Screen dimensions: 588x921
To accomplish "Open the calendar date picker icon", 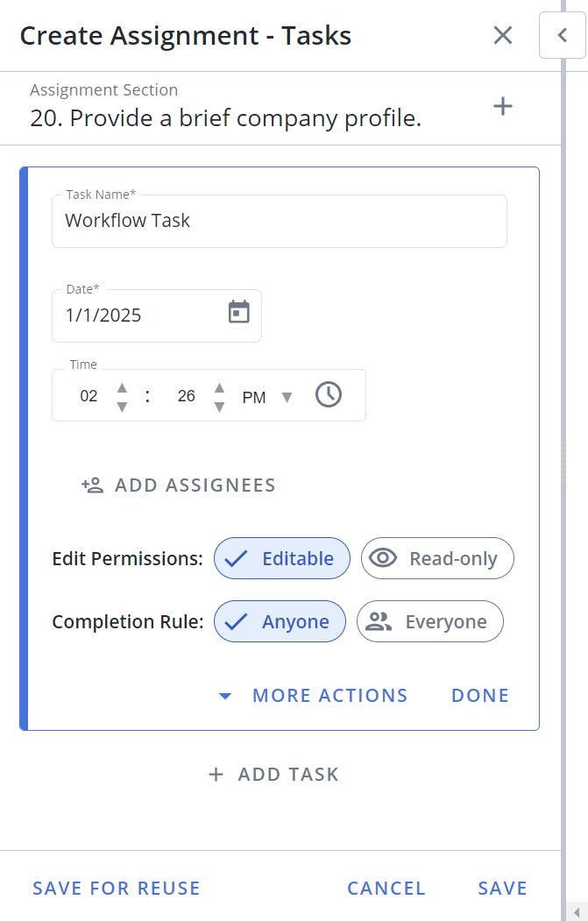I will tap(239, 312).
